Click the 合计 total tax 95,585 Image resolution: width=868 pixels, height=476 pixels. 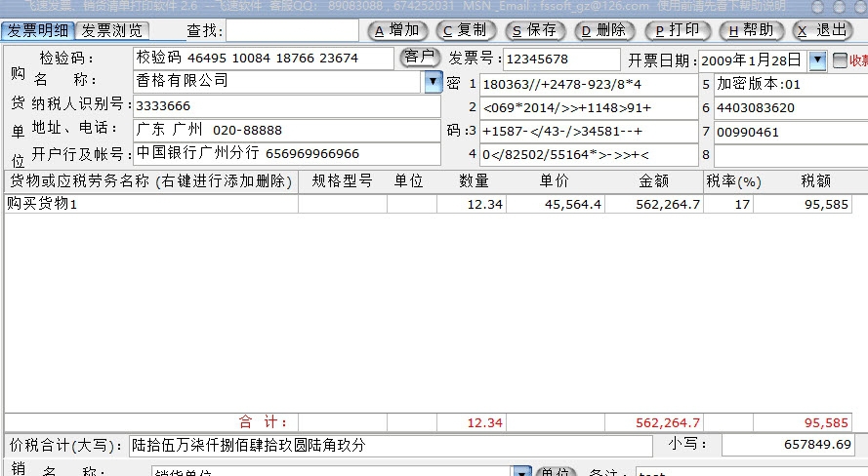803,423
